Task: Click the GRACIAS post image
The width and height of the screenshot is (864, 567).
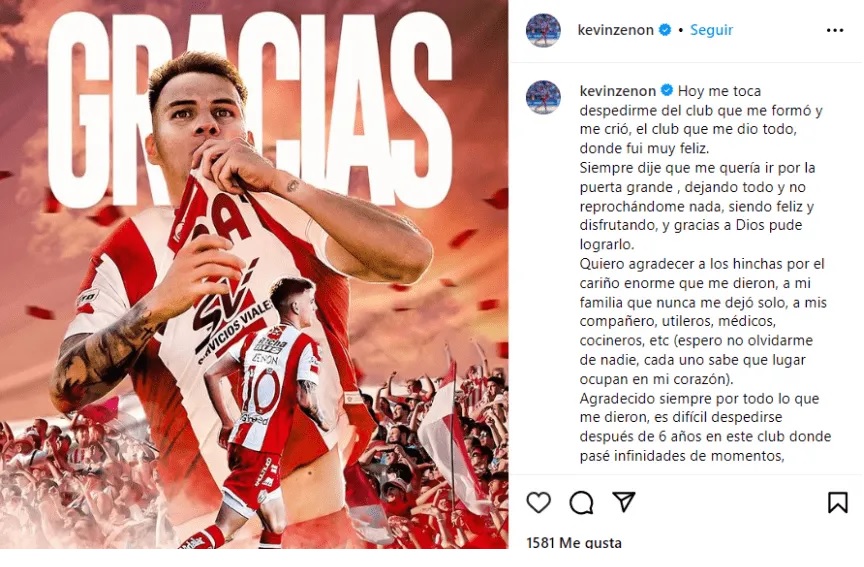Action: click(x=254, y=274)
